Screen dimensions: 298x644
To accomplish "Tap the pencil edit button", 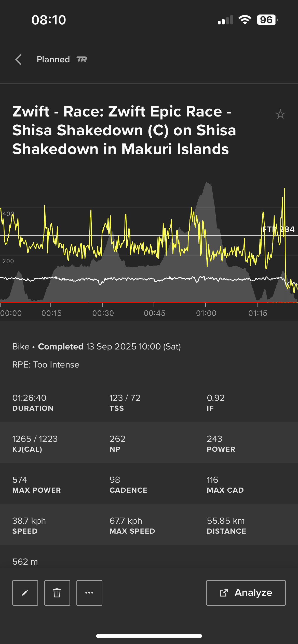I will (25, 593).
